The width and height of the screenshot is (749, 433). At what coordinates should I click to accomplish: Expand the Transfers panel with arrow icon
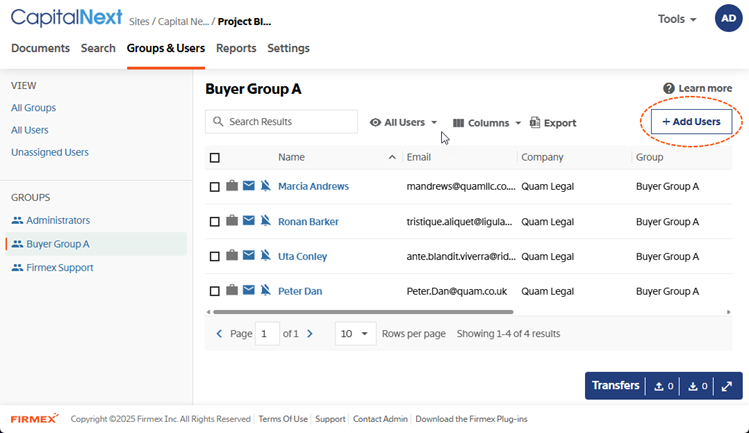point(727,386)
